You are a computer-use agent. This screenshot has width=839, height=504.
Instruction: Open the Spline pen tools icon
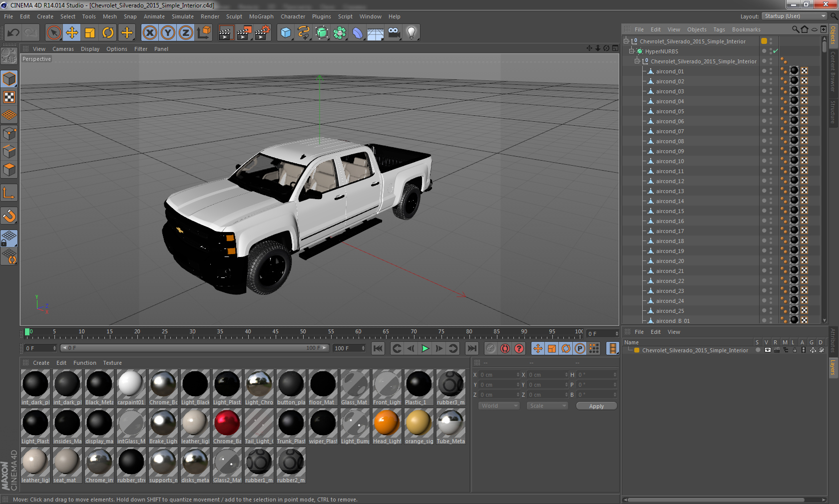click(x=304, y=33)
